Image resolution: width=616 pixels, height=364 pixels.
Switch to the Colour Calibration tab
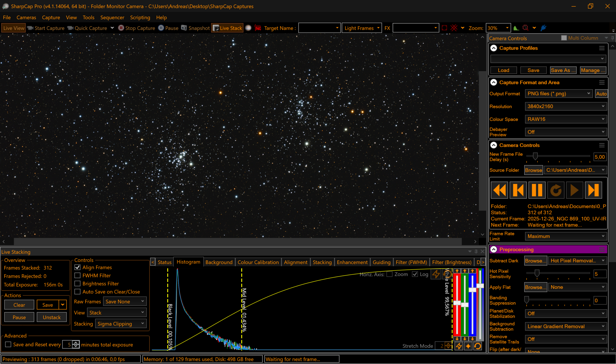pyautogui.click(x=258, y=262)
